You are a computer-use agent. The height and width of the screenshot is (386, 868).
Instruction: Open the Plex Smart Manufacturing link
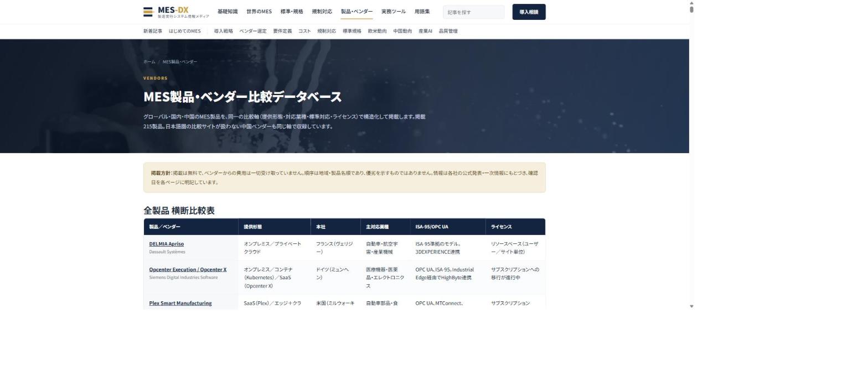point(180,303)
